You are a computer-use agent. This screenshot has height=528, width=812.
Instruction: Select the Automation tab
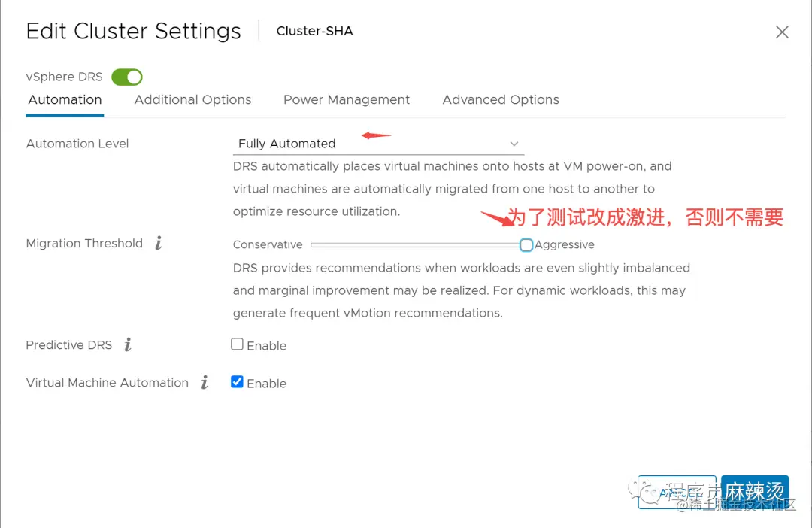(65, 99)
